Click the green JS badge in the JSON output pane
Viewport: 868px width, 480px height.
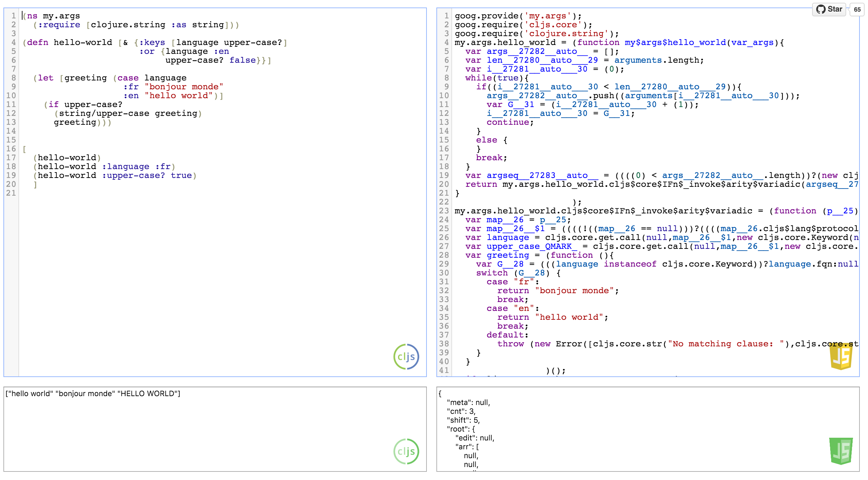pos(841,451)
